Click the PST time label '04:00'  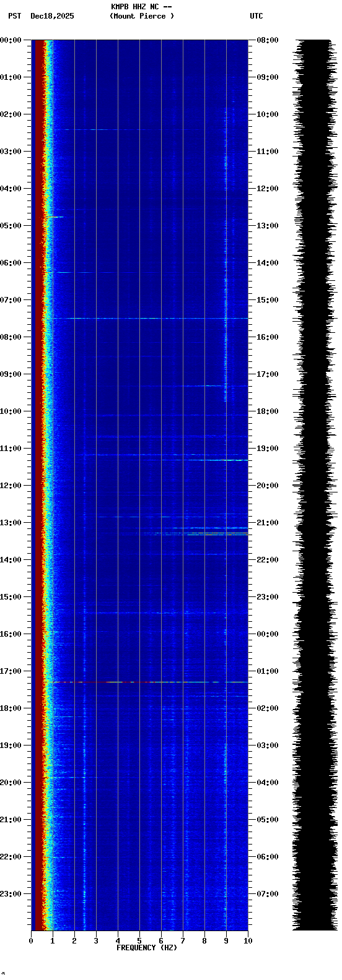click(11, 189)
